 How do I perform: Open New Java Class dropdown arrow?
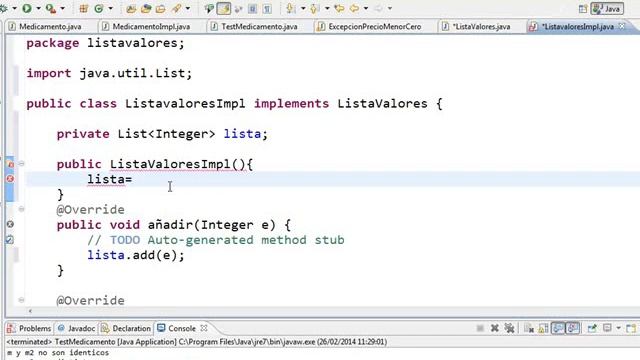click(x=110, y=8)
